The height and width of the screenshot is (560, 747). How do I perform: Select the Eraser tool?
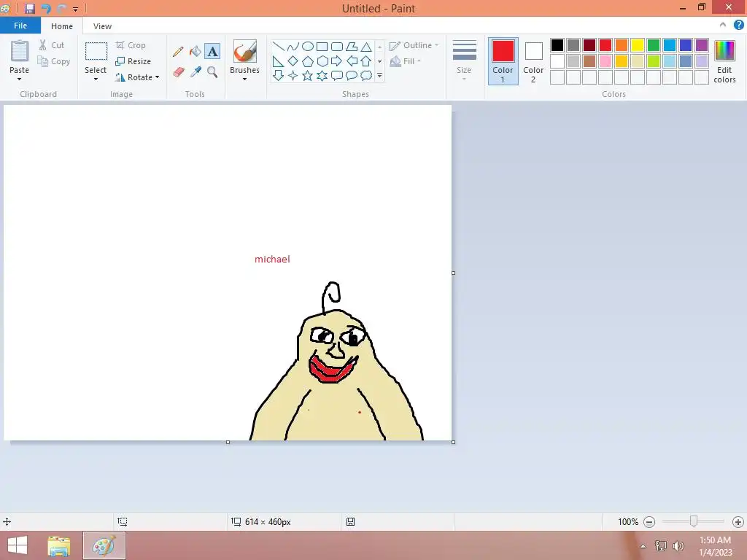pos(178,72)
